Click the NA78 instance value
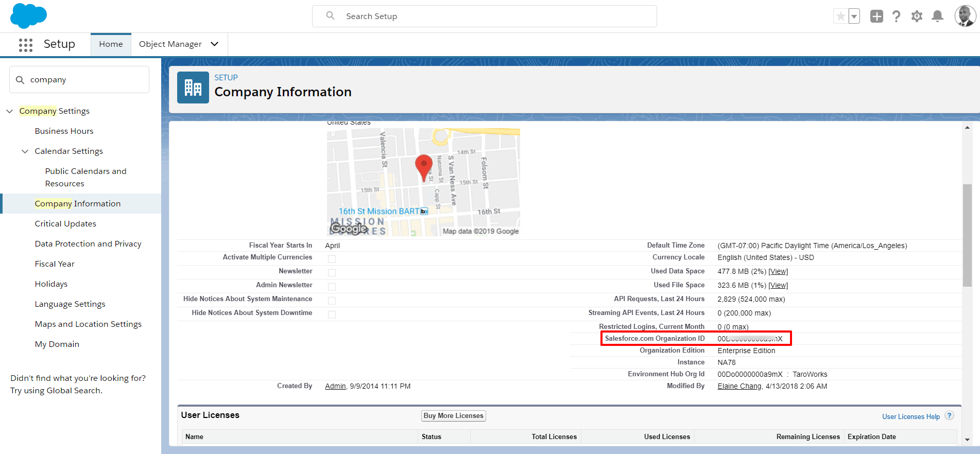Viewport: 980px width, 454px height. (727, 362)
